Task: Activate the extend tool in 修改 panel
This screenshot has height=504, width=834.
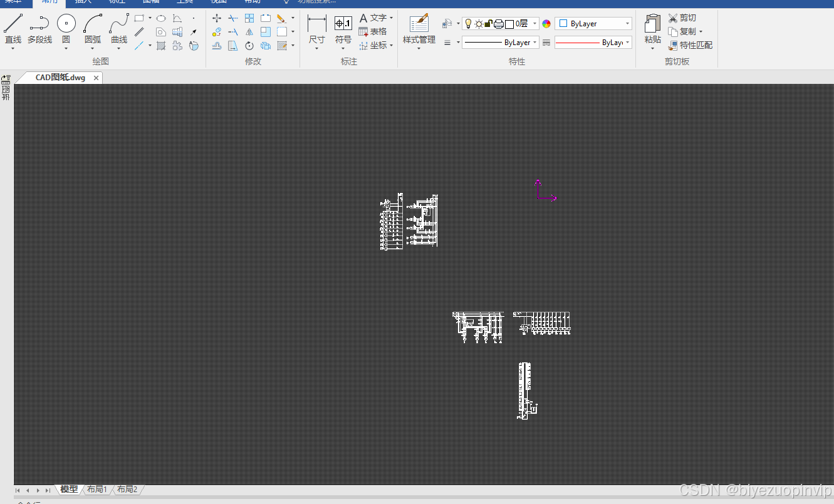Action: (233, 32)
